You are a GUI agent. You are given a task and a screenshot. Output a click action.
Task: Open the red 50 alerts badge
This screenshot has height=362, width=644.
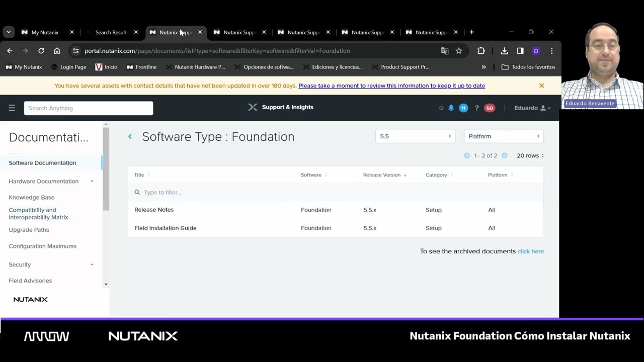[x=490, y=108]
